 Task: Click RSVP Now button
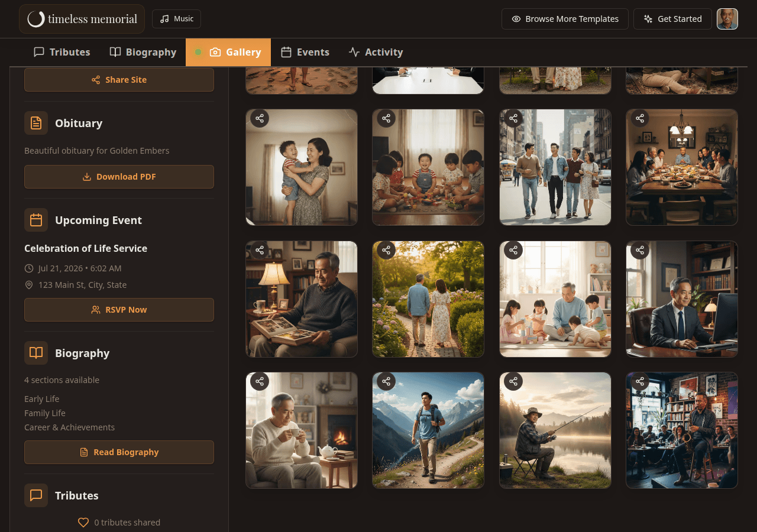coord(119,310)
